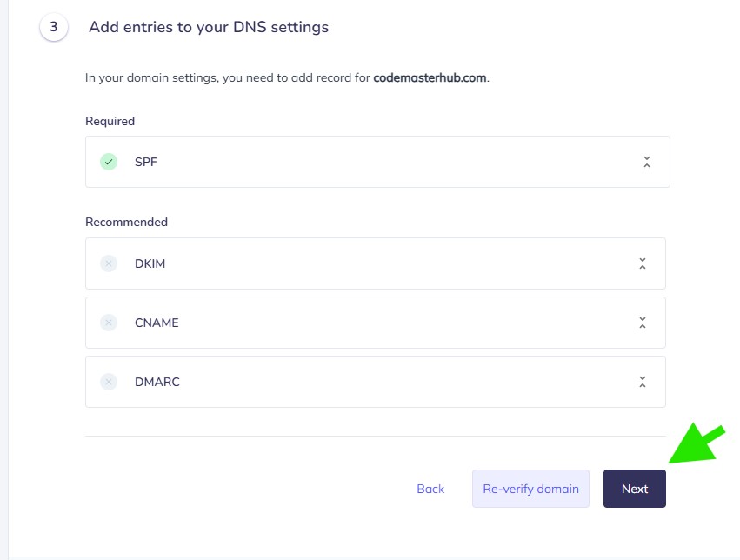Screen dimensions: 740x560
Task: Expand the SPF record details
Action: pyautogui.click(x=646, y=162)
